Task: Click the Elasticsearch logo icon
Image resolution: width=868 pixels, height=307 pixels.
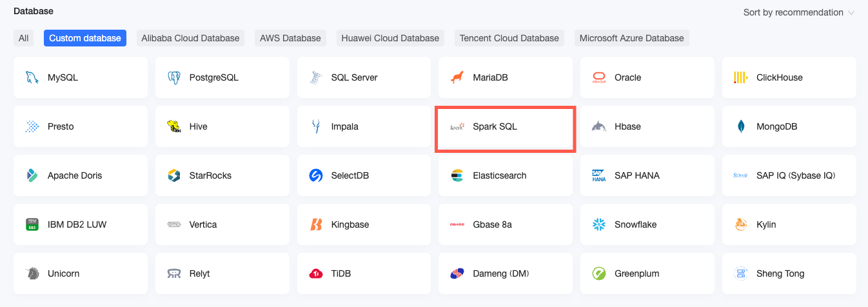Action: click(457, 175)
